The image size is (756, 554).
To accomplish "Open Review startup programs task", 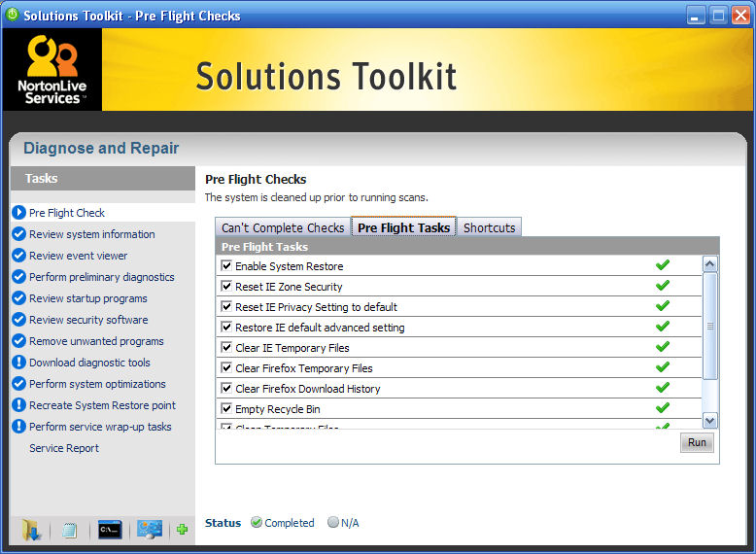I will pos(87,298).
